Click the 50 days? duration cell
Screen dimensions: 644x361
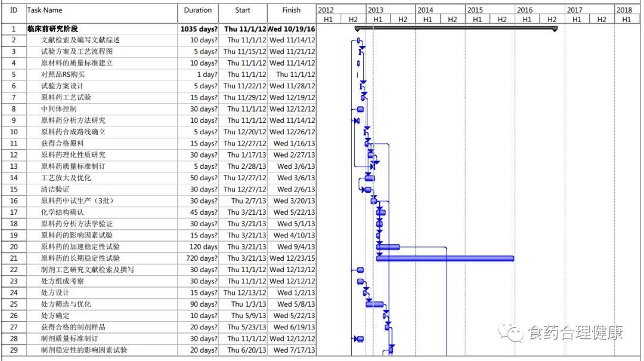(204, 178)
